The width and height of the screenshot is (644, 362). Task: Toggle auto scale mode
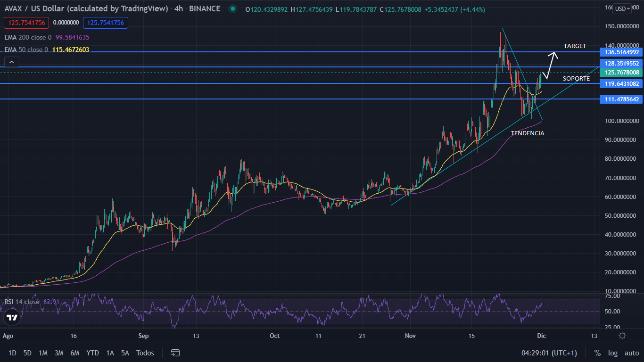pos(631,353)
